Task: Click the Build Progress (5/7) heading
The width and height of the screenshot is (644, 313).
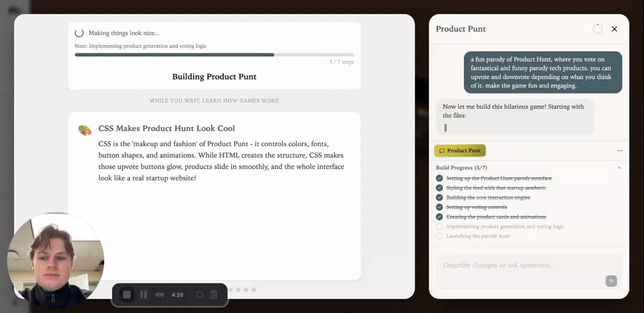Action: pos(462,168)
